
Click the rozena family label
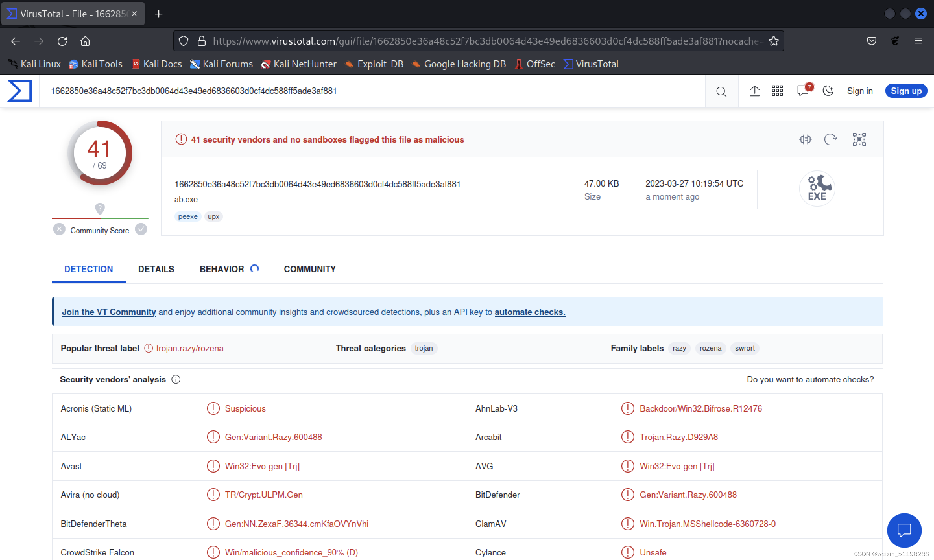(710, 348)
